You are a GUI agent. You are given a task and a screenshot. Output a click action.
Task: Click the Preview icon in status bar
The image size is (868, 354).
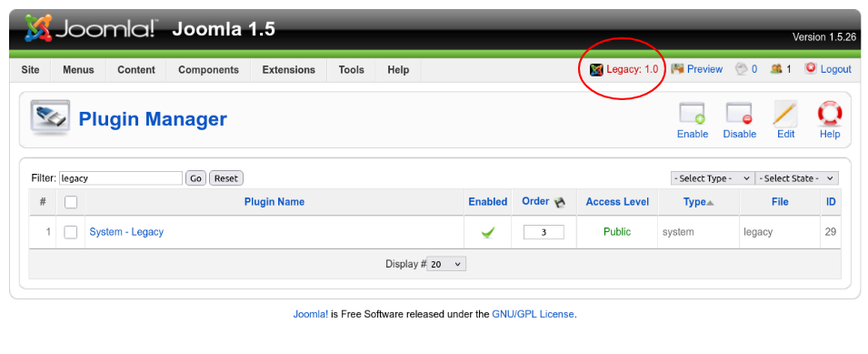(x=677, y=68)
